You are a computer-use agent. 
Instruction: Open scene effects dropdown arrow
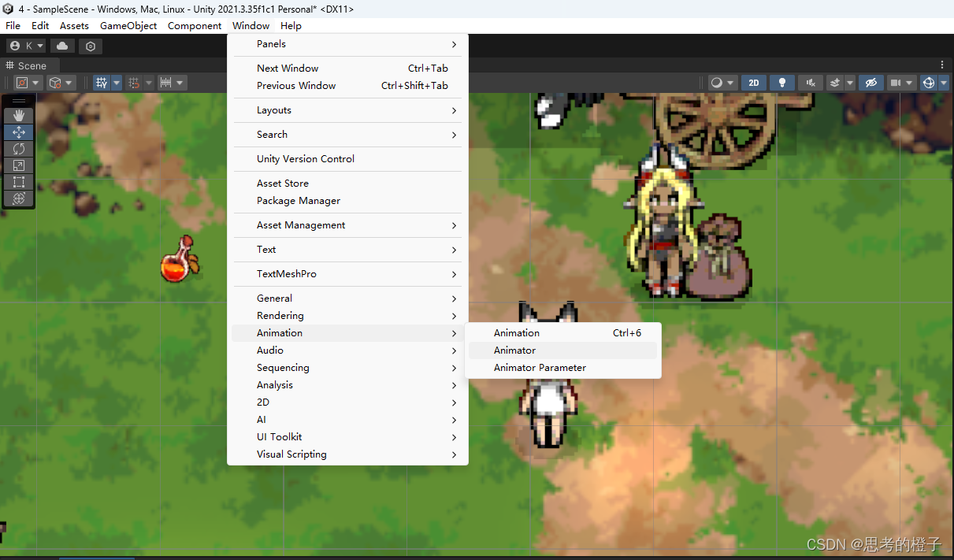(850, 83)
